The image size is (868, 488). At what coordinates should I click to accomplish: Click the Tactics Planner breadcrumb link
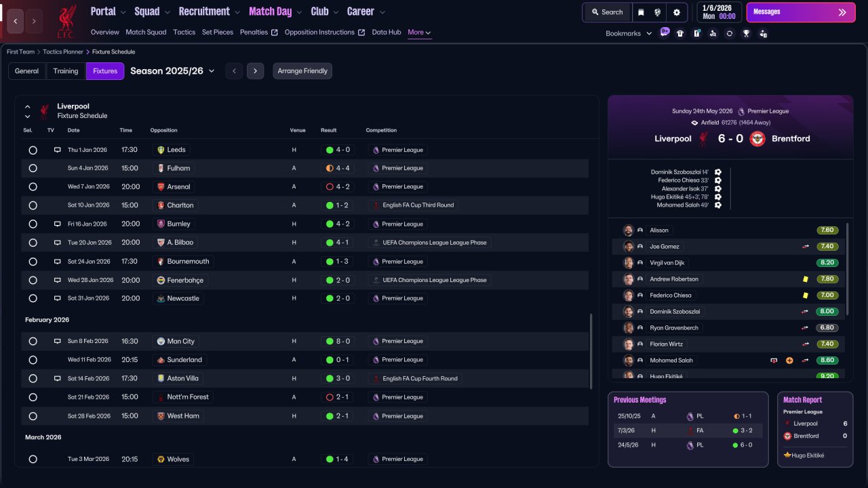tap(63, 52)
